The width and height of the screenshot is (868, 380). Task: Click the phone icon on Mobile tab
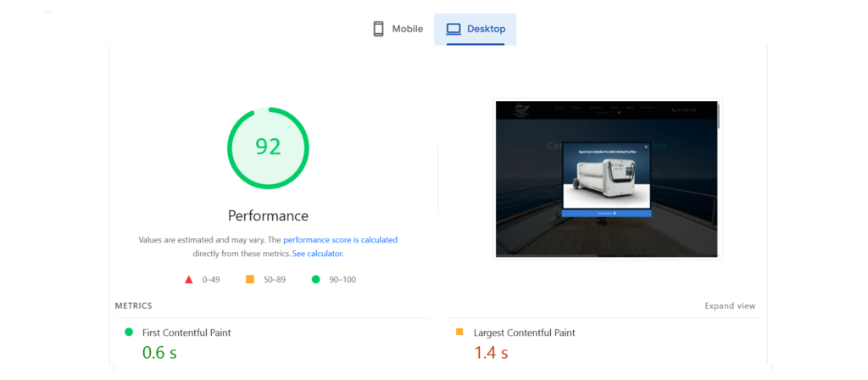click(x=379, y=29)
